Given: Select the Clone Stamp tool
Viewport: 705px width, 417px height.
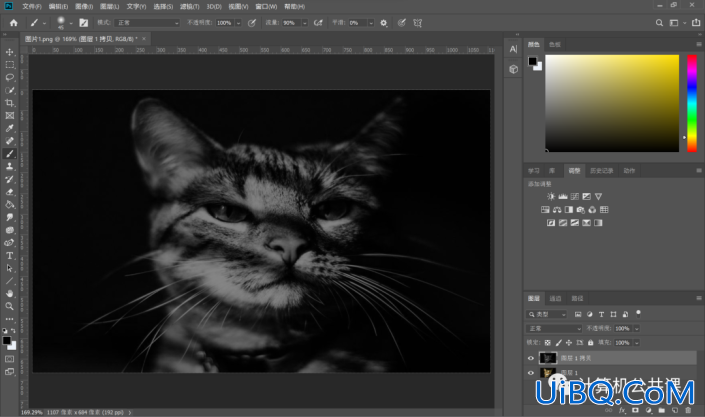Looking at the screenshot, I should pyautogui.click(x=9, y=166).
